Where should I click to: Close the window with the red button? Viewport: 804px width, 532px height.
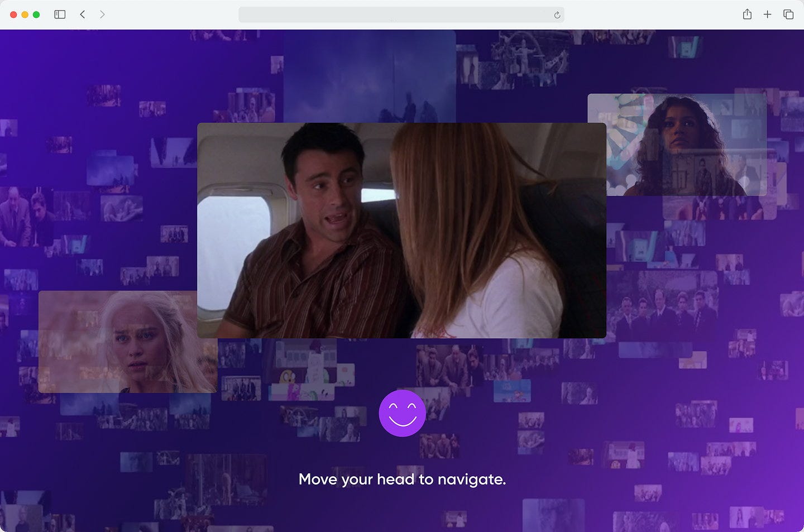[13, 15]
